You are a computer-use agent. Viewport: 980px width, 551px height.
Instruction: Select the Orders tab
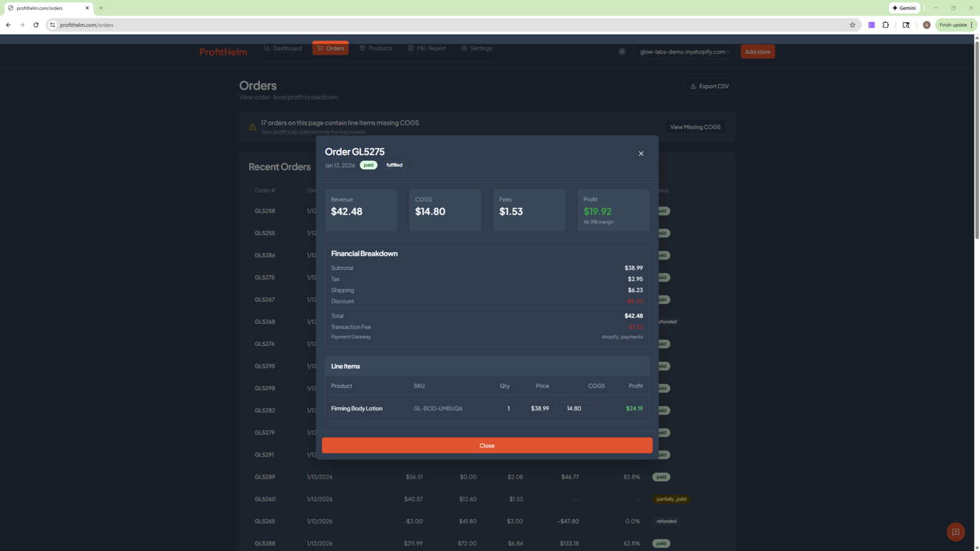[x=331, y=48]
